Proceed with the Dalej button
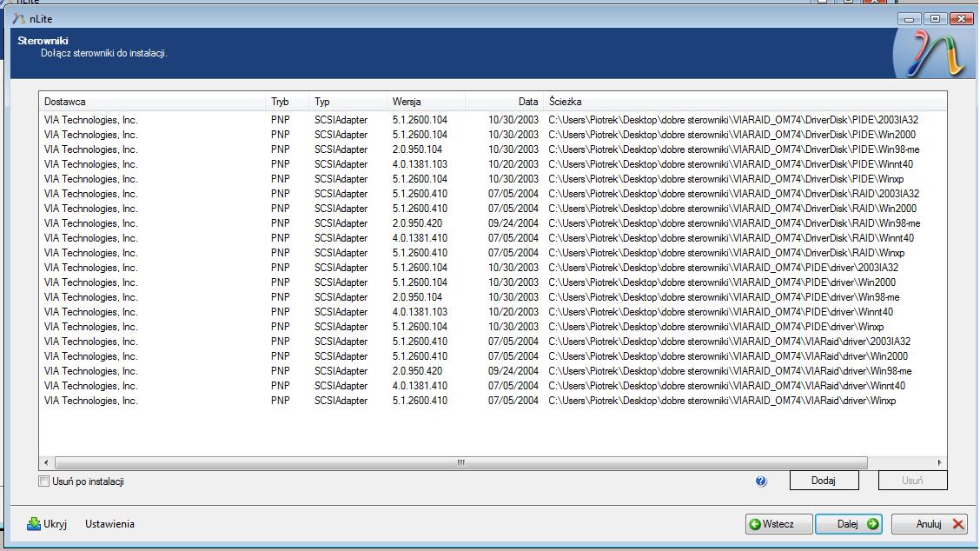Viewport: 980px width, 551px height. tap(849, 524)
